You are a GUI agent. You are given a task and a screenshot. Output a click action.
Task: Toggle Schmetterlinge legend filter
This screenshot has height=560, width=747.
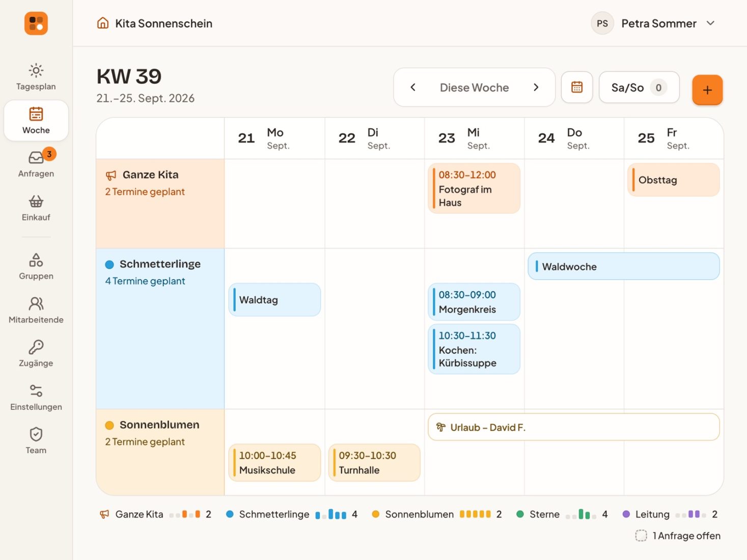click(x=292, y=514)
